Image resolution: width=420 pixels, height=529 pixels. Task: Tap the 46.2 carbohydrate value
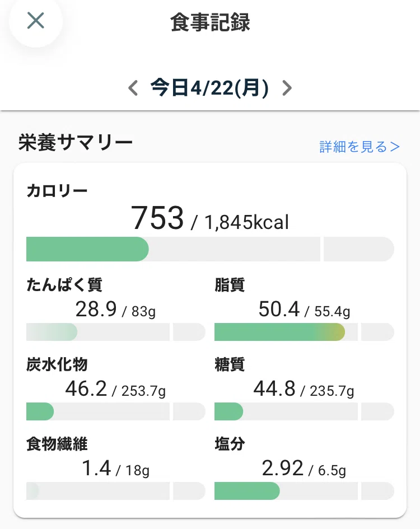pyautogui.click(x=86, y=388)
